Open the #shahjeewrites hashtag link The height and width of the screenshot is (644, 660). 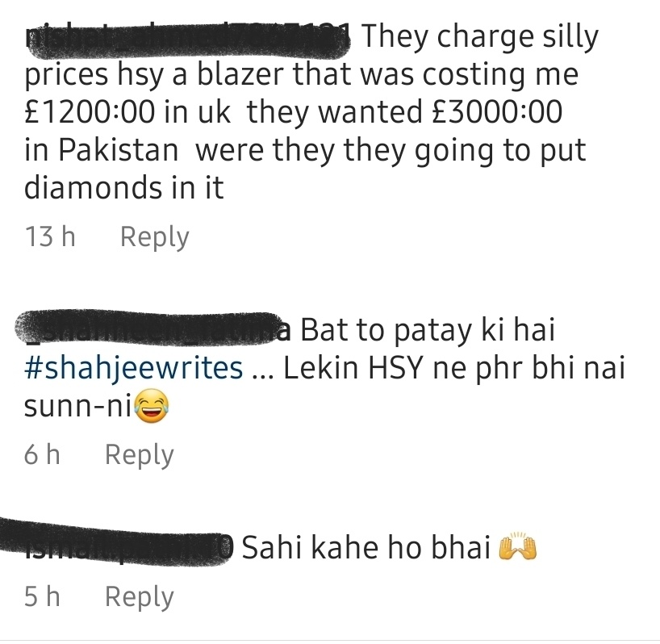tap(133, 368)
